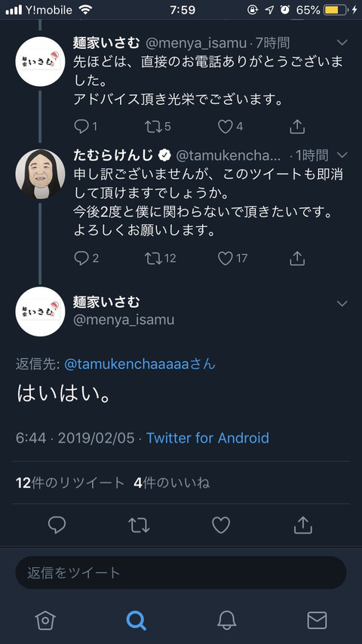Screen dimensions: 362x644
Task: Share たむらけんじ's tweet
Action: coord(297,258)
